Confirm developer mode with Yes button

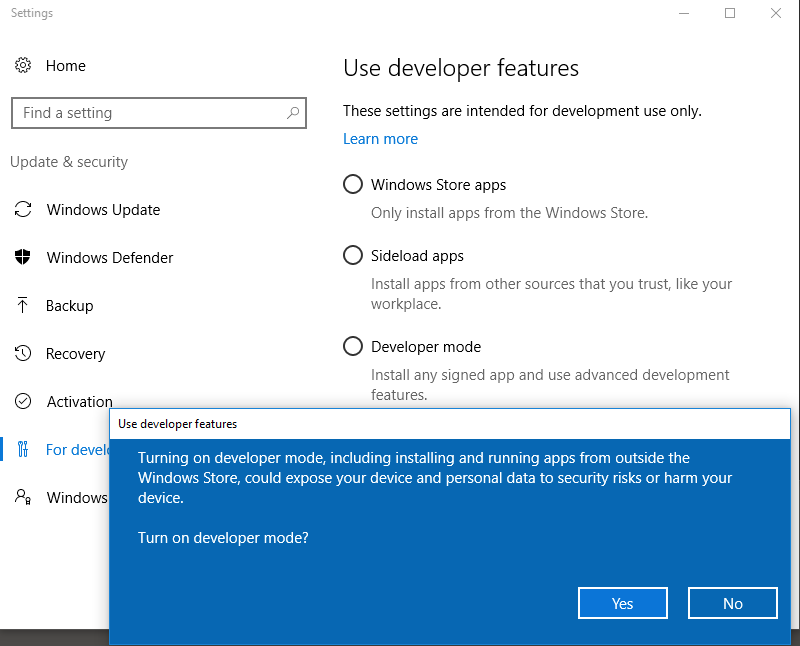click(x=622, y=603)
